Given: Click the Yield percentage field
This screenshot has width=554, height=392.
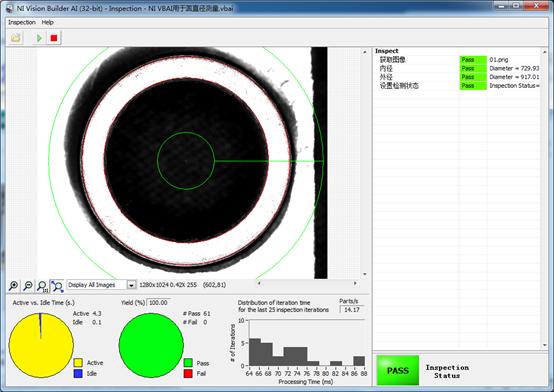Looking at the screenshot, I should [x=158, y=303].
